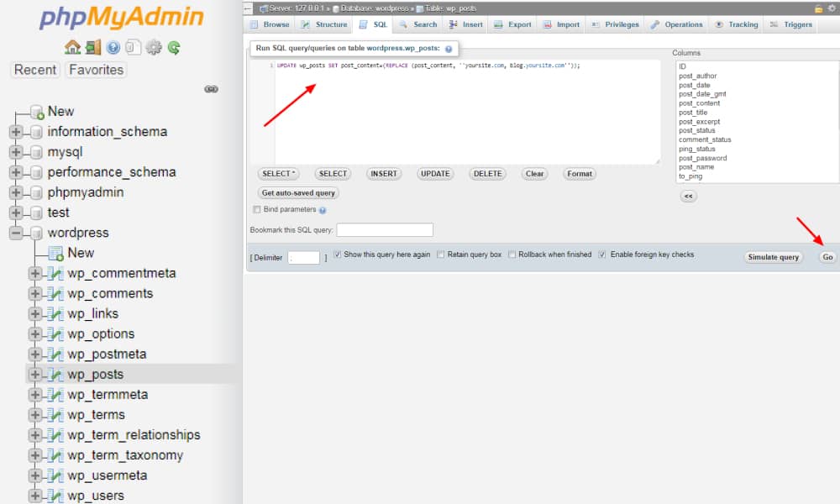Click the << insert column button

pos(689,196)
